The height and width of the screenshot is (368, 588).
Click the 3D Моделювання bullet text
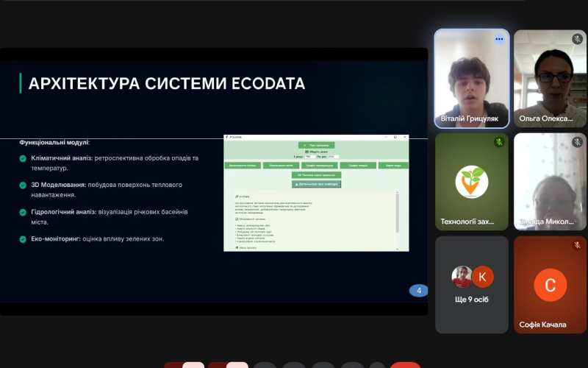[107, 190]
